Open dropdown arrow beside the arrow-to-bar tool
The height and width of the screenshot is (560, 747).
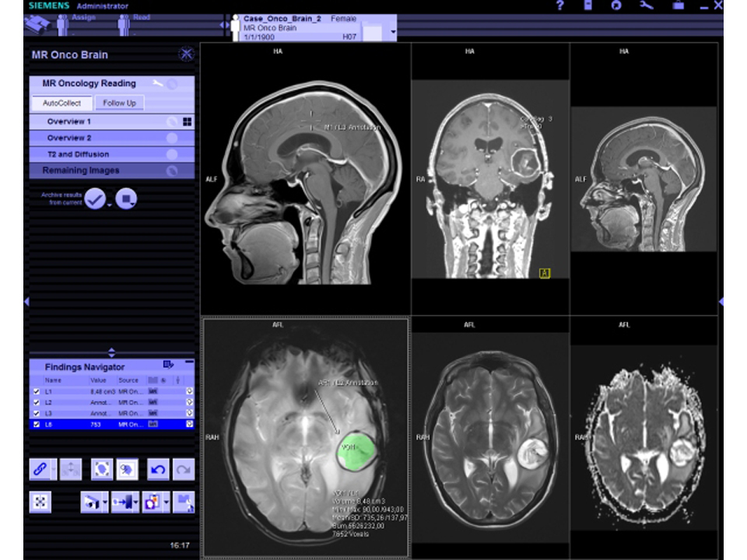(135, 502)
